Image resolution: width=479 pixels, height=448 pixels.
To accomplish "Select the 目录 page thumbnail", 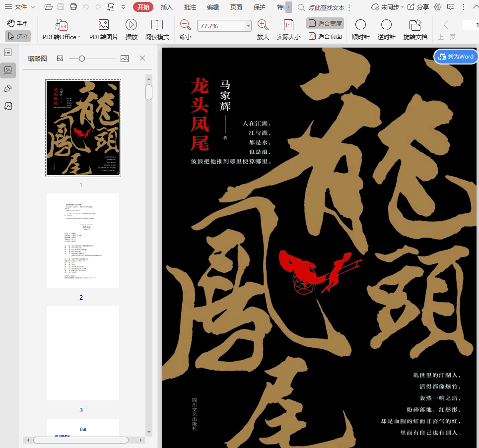I will [83, 427].
